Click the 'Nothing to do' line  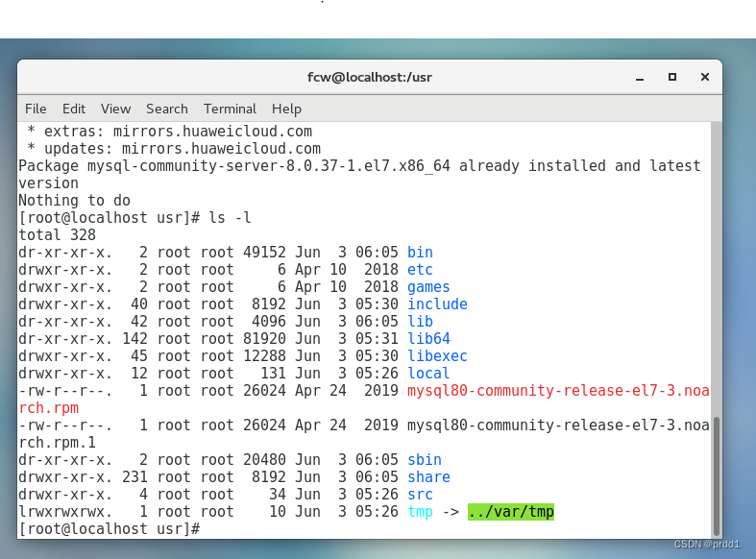tap(74, 200)
